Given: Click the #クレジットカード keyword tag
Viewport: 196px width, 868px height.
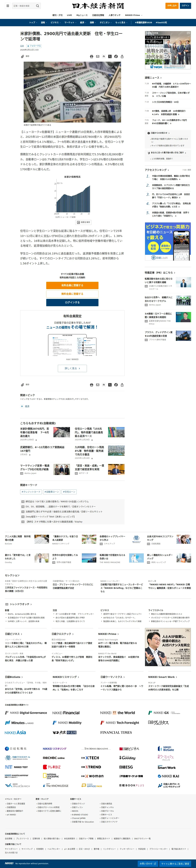Looking at the screenshot, I should coord(31,492).
